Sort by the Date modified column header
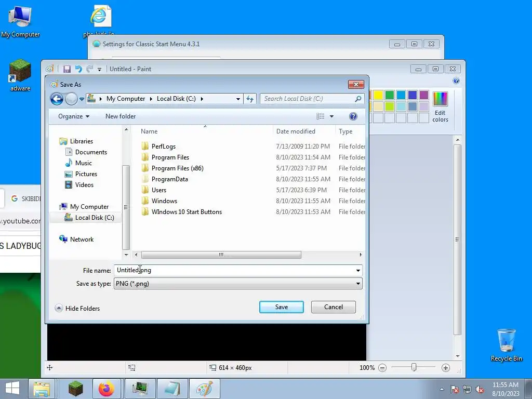 click(x=296, y=131)
